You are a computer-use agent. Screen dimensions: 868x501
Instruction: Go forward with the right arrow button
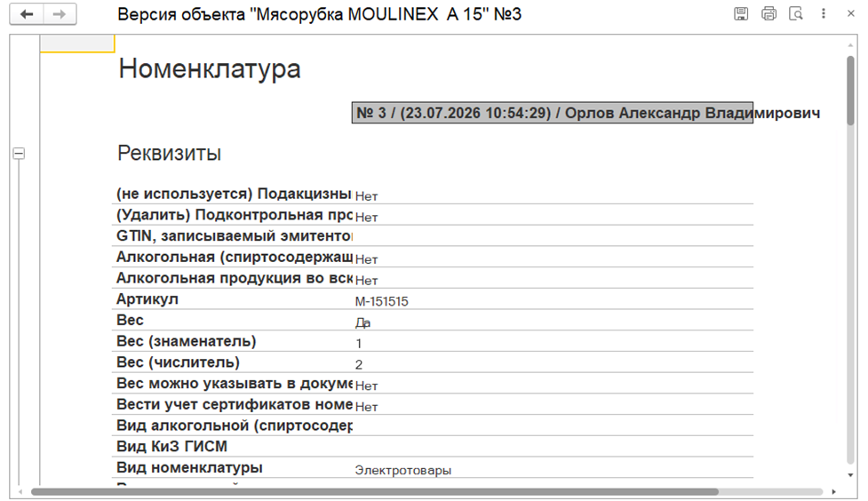coord(60,14)
